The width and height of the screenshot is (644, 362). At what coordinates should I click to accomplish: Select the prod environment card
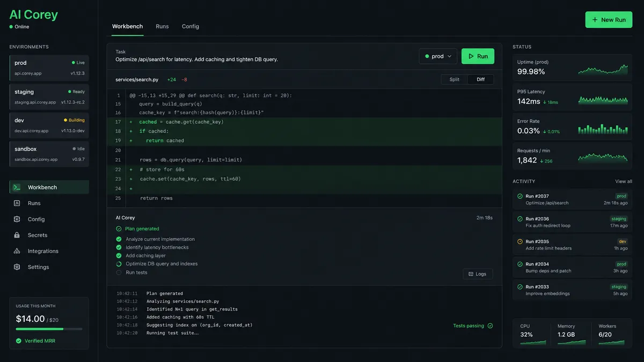(49, 68)
